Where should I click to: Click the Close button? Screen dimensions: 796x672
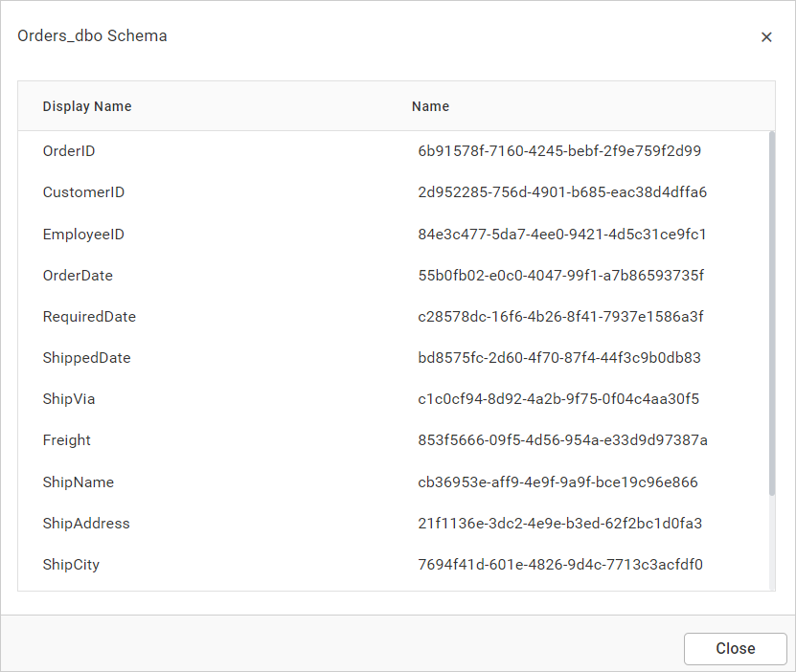coord(735,648)
